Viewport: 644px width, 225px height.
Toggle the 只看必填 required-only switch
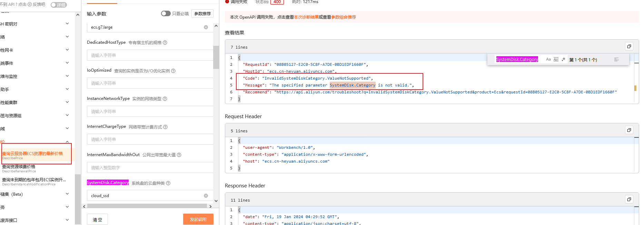coord(166,13)
